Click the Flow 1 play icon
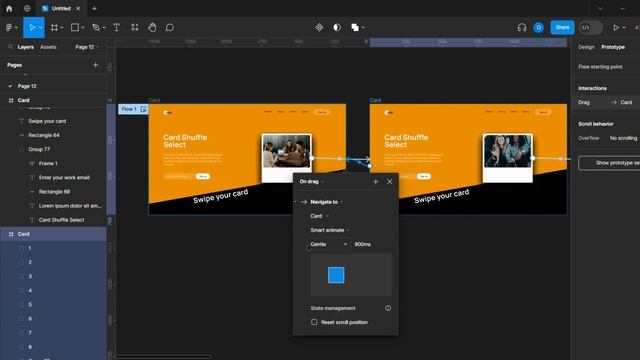 tap(143, 109)
